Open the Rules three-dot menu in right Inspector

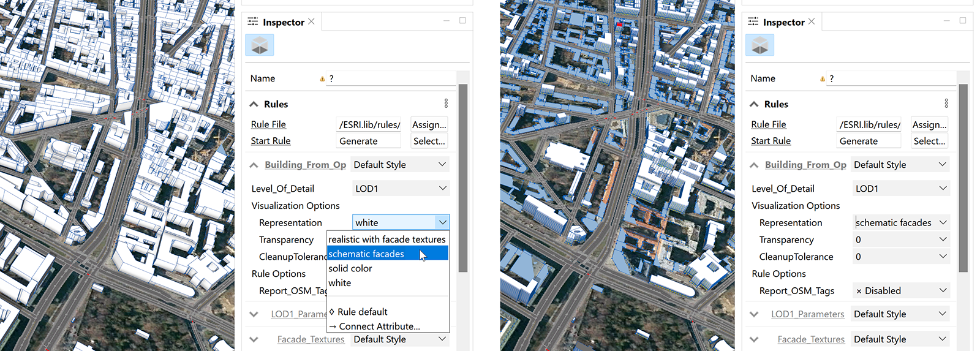click(946, 104)
